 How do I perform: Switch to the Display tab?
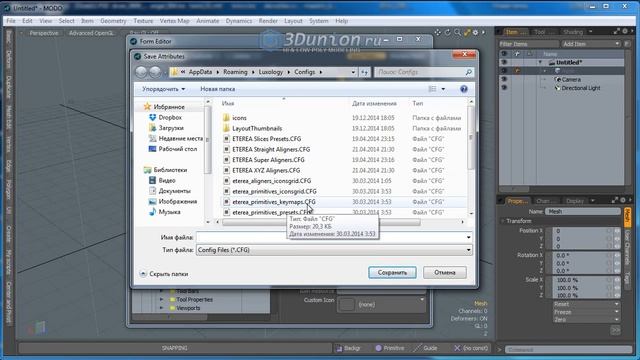tap(575, 201)
